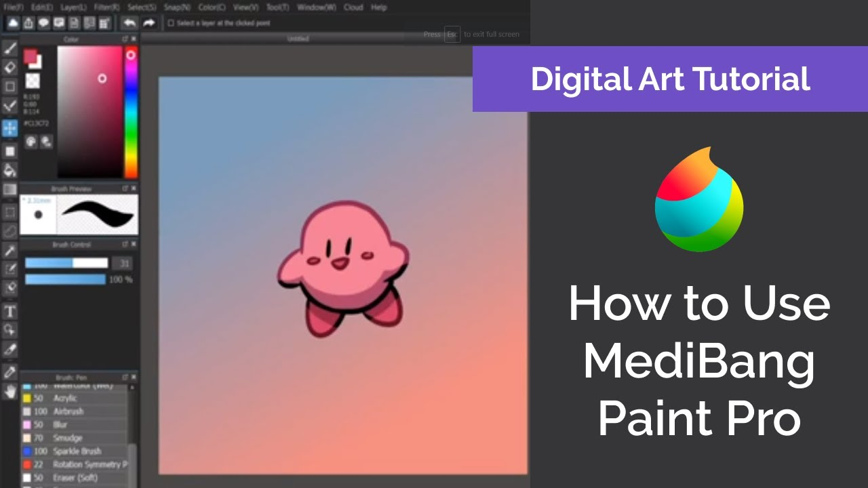868x488 pixels.
Task: Open the Cloud menu
Action: [x=353, y=7]
